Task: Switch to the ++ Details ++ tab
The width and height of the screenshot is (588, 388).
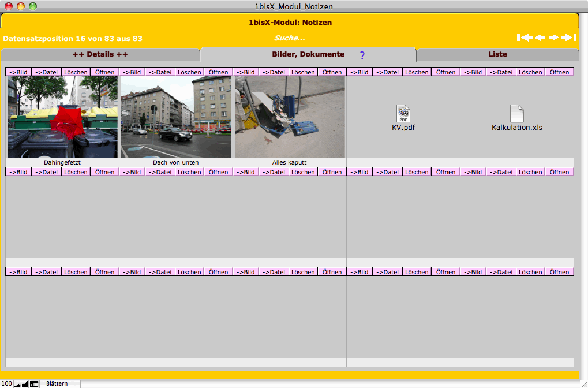Action: pos(100,54)
